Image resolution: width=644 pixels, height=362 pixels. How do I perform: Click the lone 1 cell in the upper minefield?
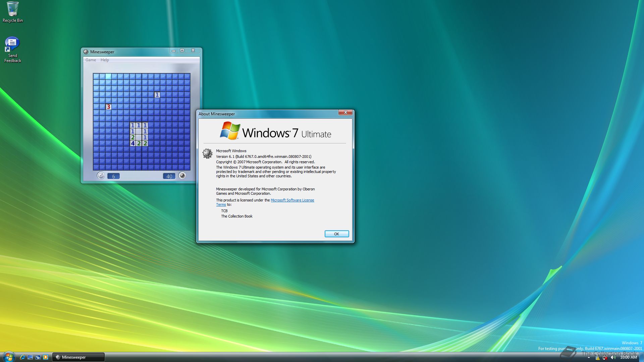coord(157,95)
